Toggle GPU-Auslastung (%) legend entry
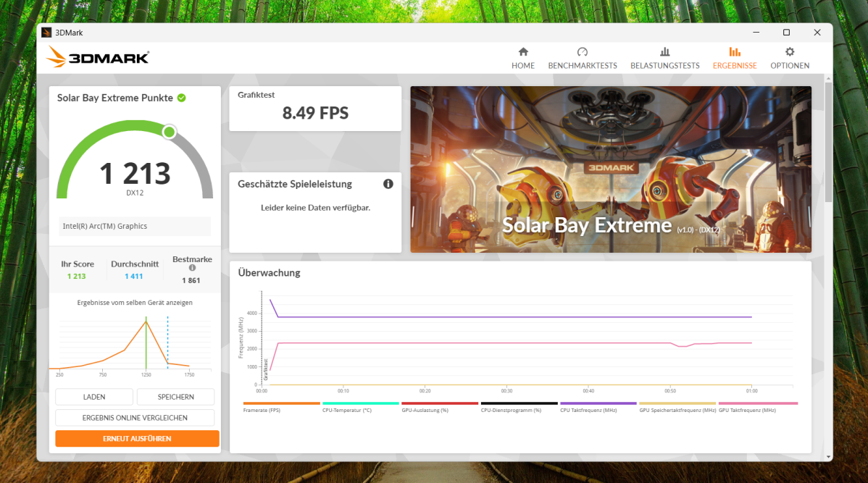 [x=440, y=407]
